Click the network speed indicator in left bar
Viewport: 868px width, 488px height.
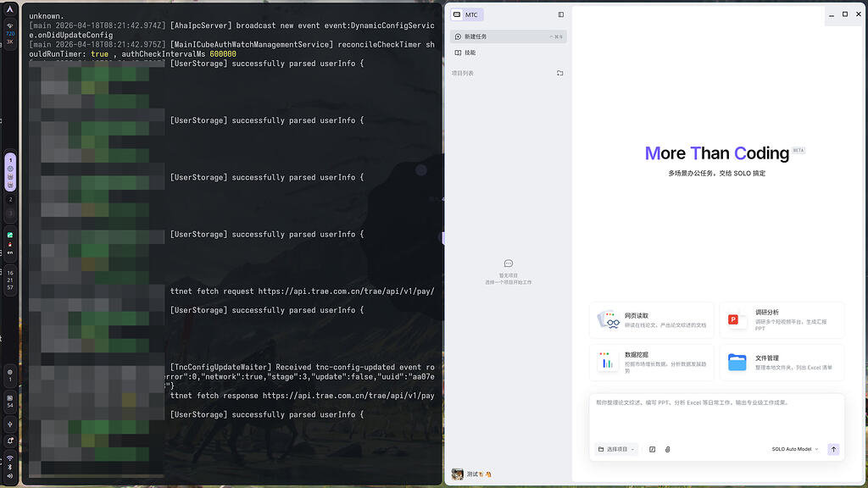click(x=10, y=34)
